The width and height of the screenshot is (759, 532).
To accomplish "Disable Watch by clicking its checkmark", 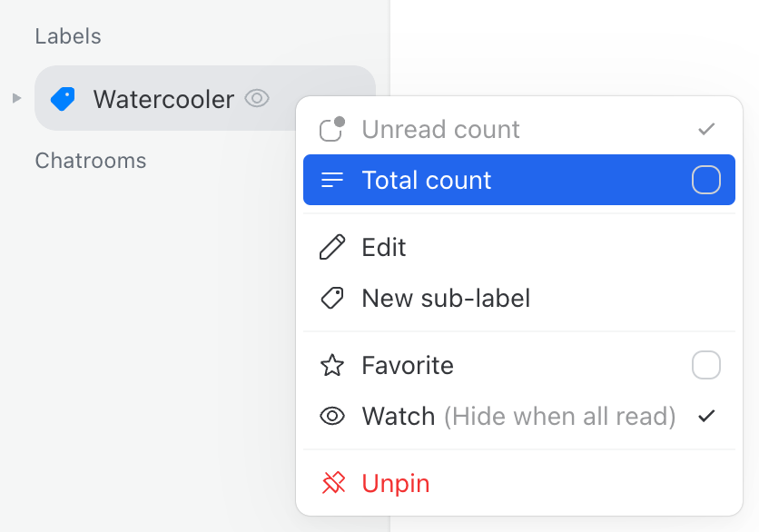I will coord(706,416).
